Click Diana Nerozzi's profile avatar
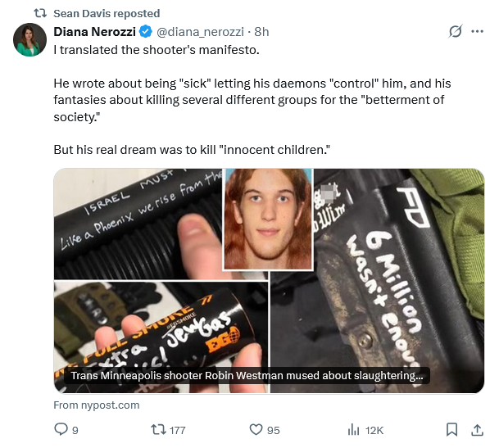499x448 pixels. [29, 39]
